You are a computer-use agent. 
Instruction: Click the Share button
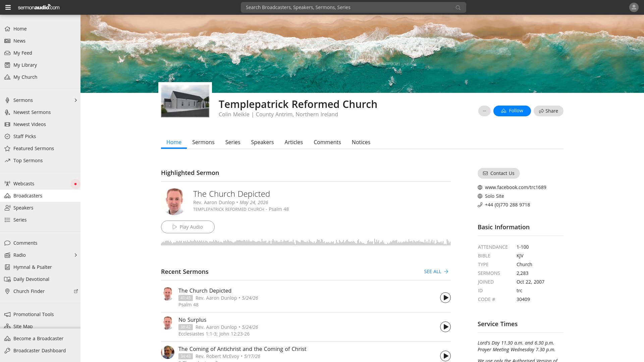pyautogui.click(x=548, y=111)
